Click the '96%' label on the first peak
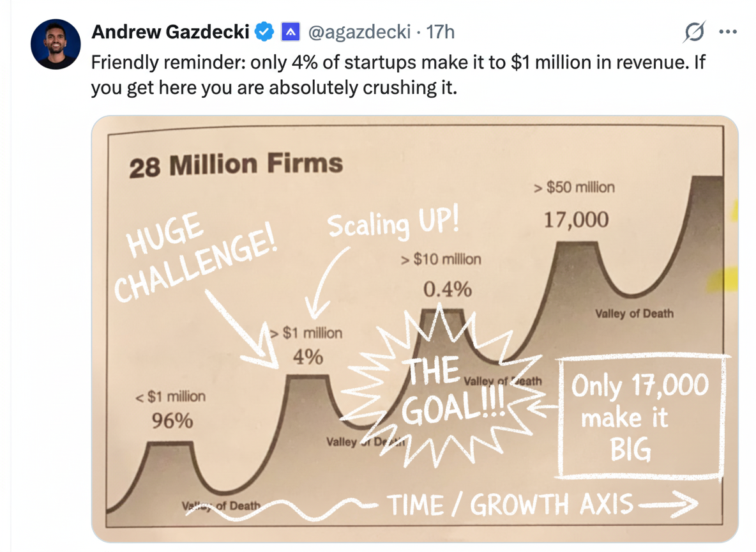756x552 pixels. (x=172, y=421)
